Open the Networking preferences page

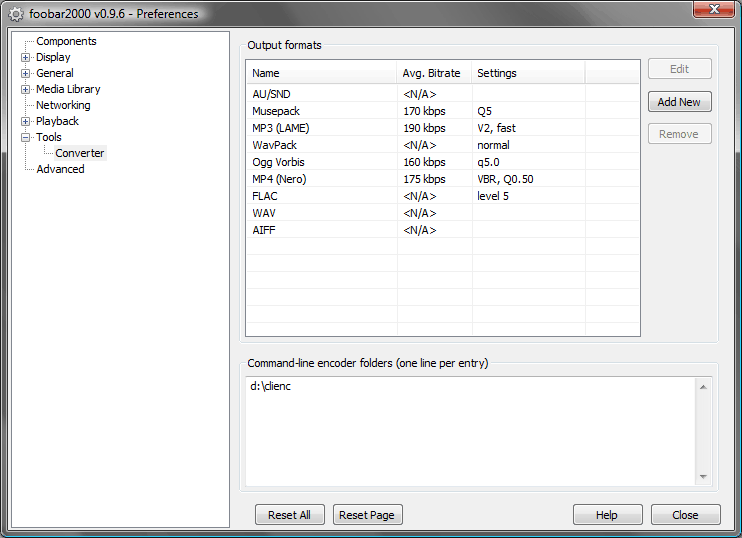63,105
